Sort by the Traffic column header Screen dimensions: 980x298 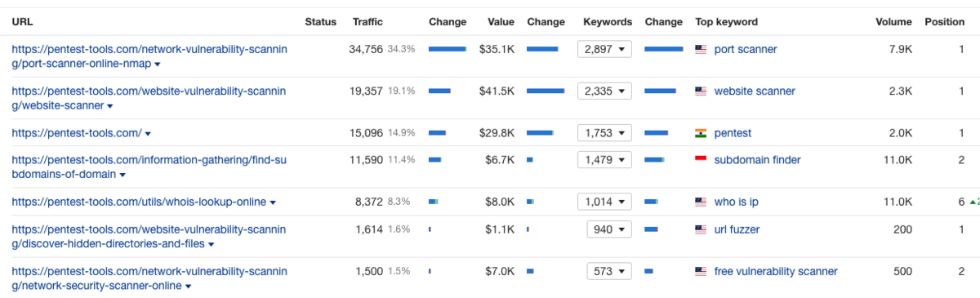pyautogui.click(x=367, y=22)
